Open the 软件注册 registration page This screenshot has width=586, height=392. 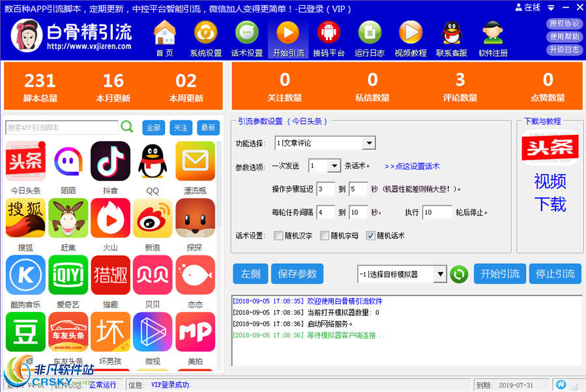(x=492, y=37)
